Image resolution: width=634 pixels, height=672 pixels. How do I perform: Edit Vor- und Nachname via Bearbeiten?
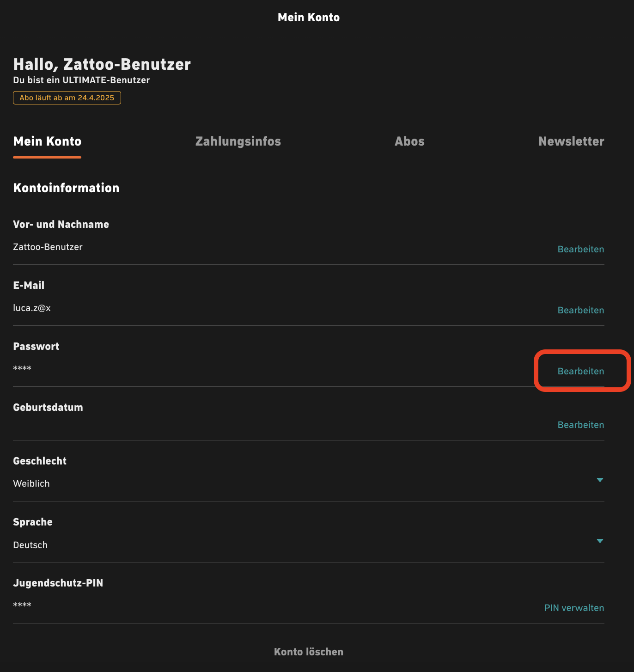581,249
